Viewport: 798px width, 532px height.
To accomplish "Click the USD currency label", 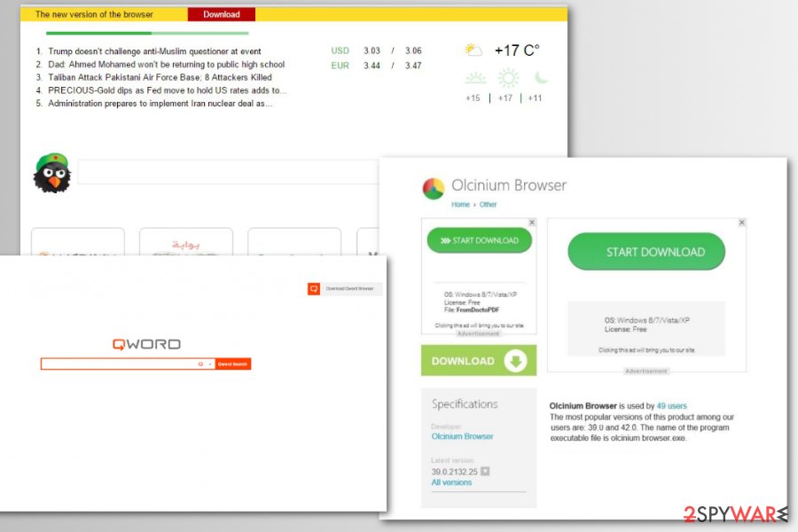I will tap(340, 51).
